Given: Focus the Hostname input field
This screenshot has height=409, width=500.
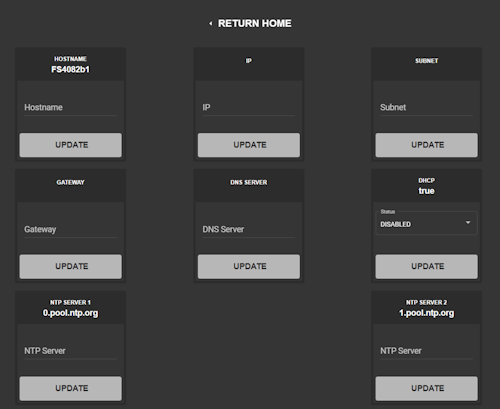Looking at the screenshot, I should click(x=70, y=108).
